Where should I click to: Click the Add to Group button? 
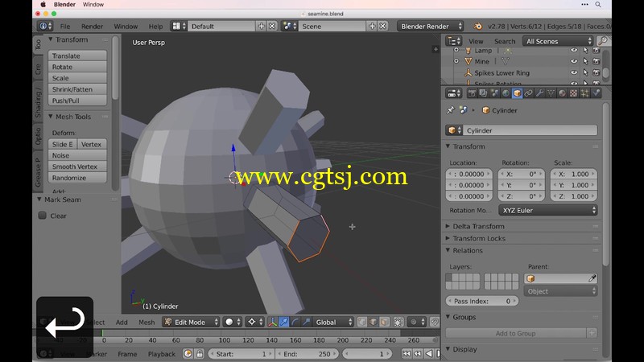(516, 333)
